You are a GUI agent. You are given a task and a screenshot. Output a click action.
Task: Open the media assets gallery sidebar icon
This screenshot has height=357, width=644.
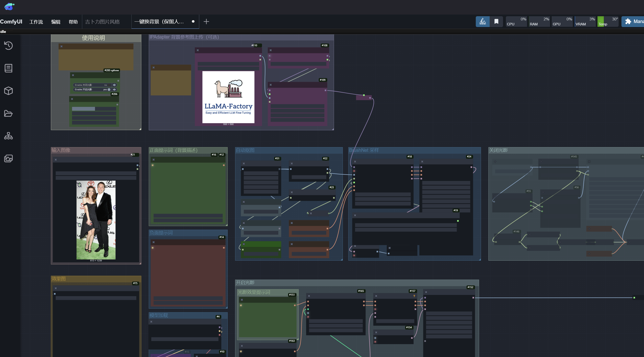tap(8, 158)
